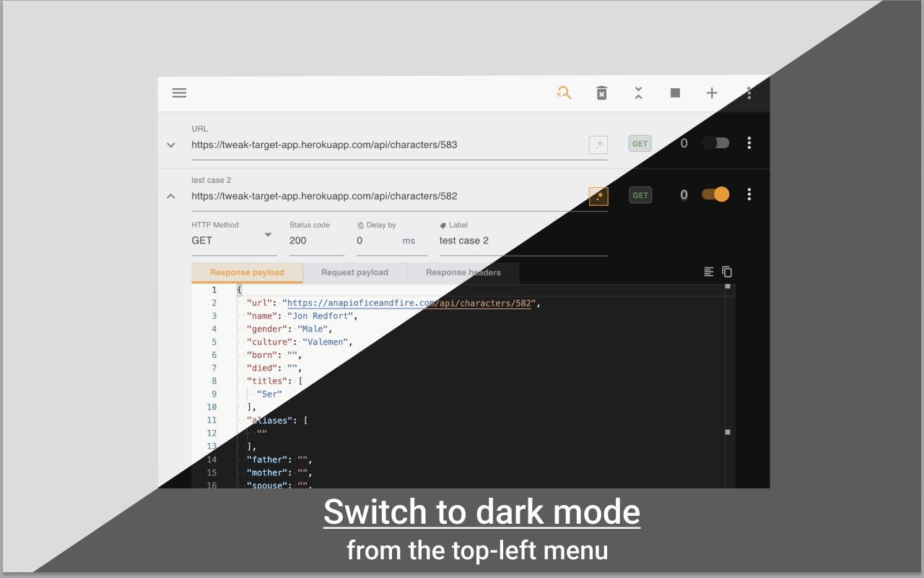Open the kebab menu for test case 2

click(x=749, y=194)
